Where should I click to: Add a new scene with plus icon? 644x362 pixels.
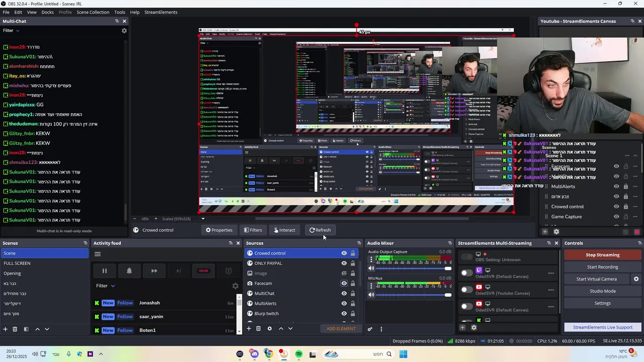tap(6, 329)
